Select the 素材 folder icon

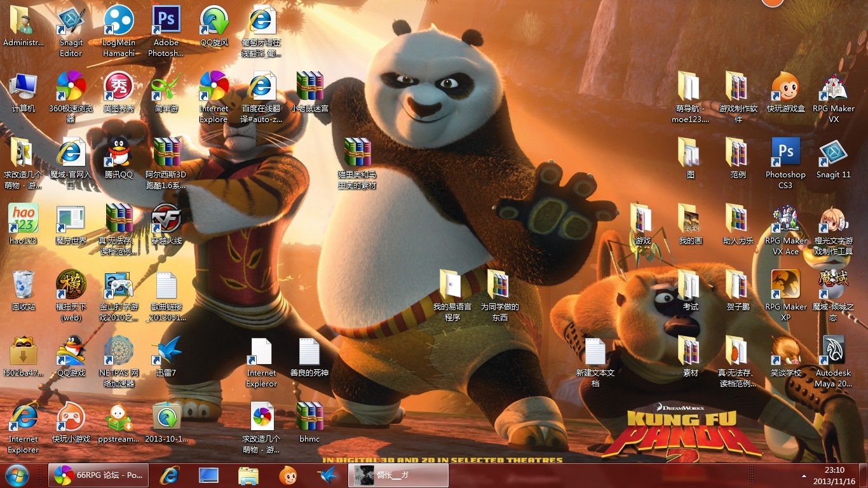[691, 357]
